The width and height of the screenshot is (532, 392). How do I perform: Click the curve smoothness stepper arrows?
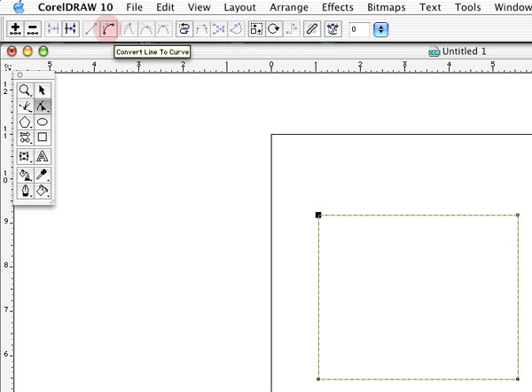380,29
